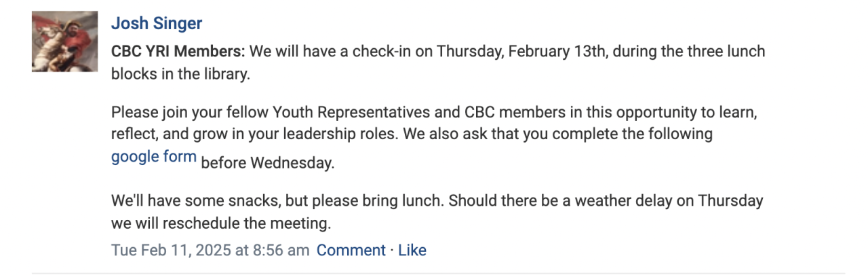Screen dimensions: 868x275
Task: Like the CBC YRI check-in post
Action: [x=412, y=250]
